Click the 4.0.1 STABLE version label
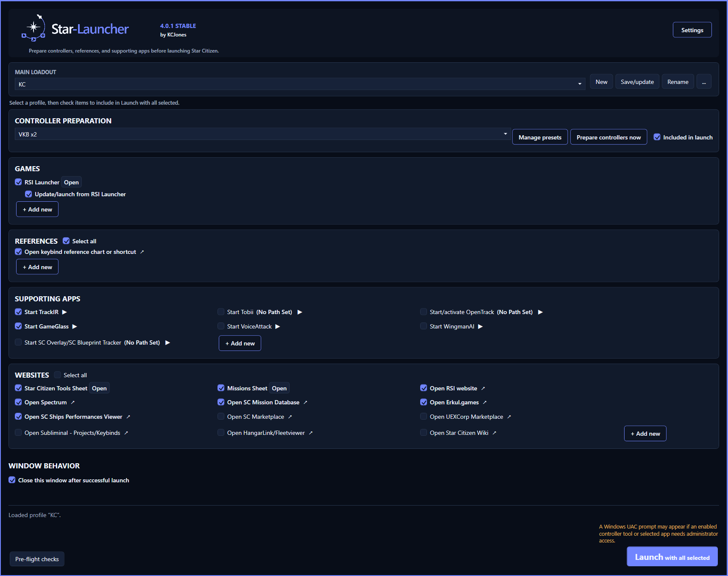 (x=178, y=26)
